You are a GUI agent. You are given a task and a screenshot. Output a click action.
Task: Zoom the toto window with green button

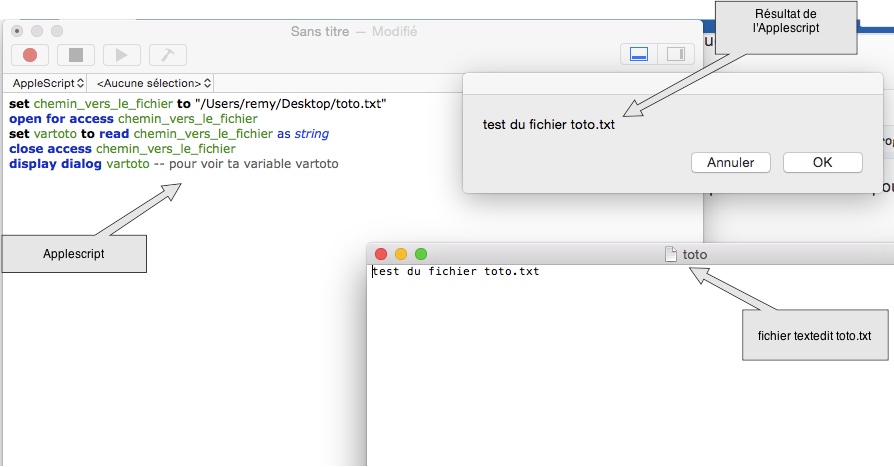(421, 254)
